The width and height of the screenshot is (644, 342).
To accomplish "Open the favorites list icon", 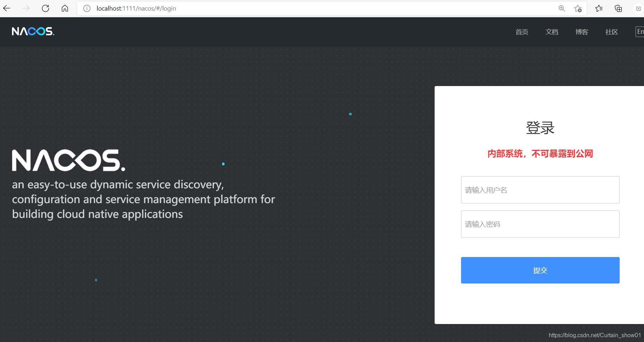I will point(599,8).
